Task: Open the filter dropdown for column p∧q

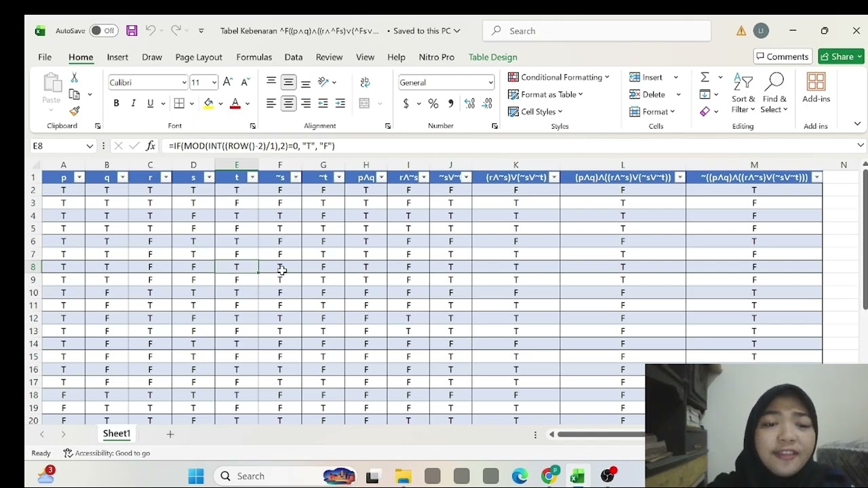Action: pyautogui.click(x=381, y=178)
